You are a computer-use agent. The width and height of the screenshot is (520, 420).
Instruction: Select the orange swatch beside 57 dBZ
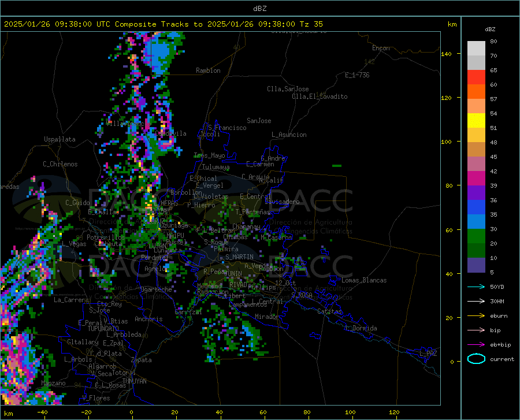[x=476, y=92]
